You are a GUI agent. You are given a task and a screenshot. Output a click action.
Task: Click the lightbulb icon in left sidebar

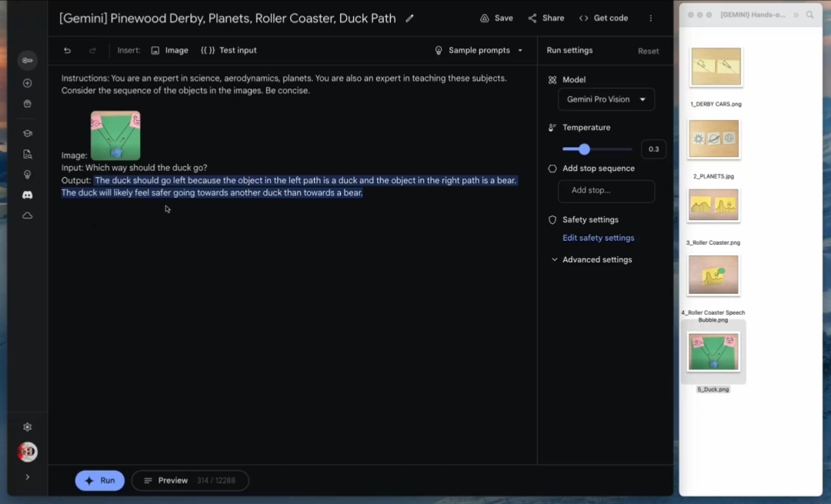[28, 175]
